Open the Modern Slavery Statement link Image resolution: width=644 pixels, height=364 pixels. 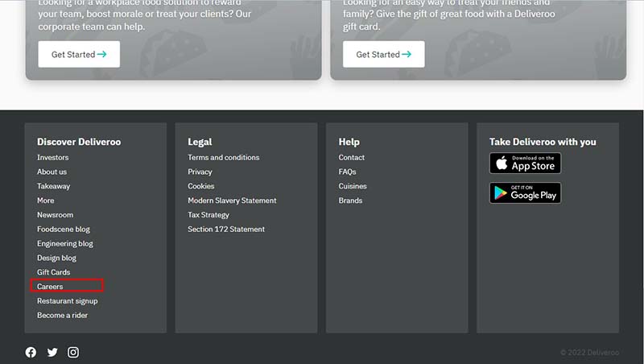pos(232,201)
